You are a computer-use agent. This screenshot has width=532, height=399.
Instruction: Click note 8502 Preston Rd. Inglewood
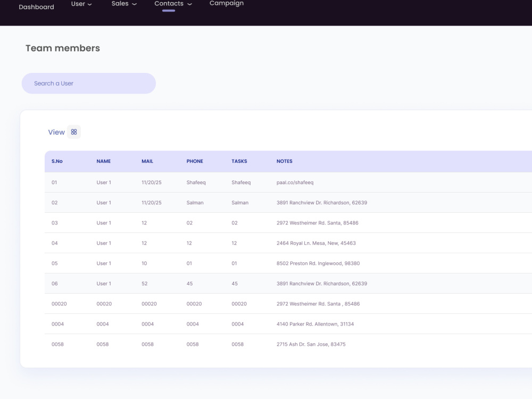tap(318, 263)
